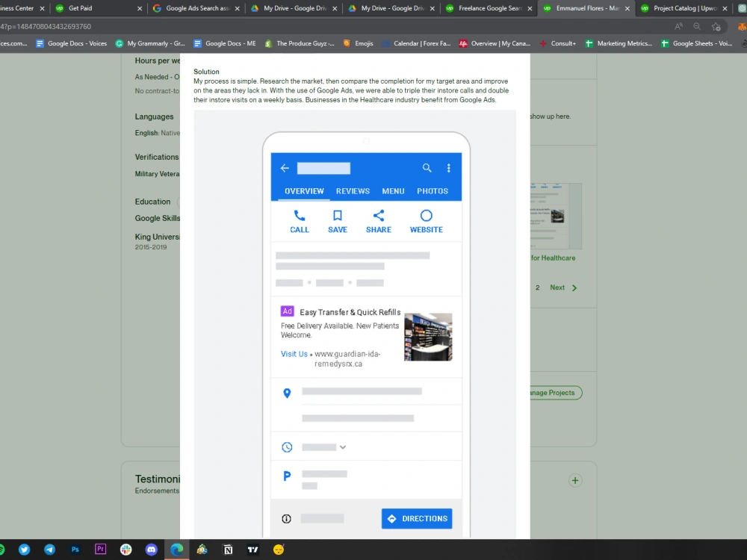This screenshot has width=747, height=560.
Task: Open Google Sheets - Voi bookmark
Action: click(696, 43)
